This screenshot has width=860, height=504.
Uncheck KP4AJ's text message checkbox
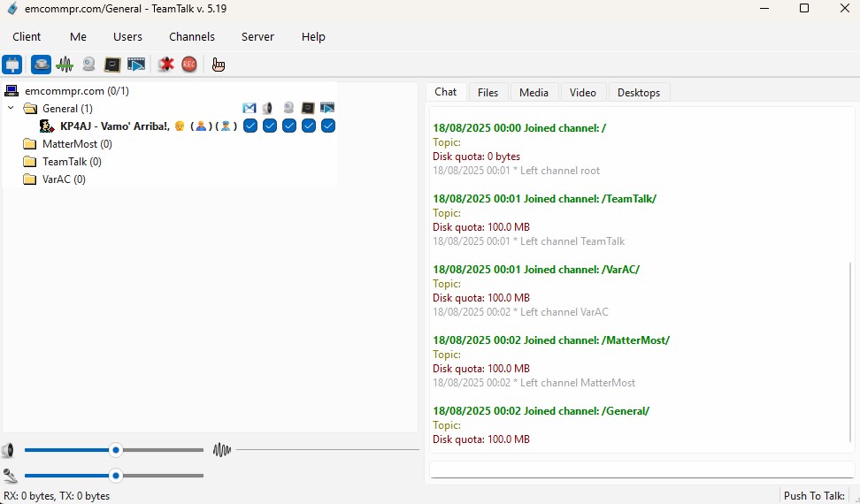(250, 126)
